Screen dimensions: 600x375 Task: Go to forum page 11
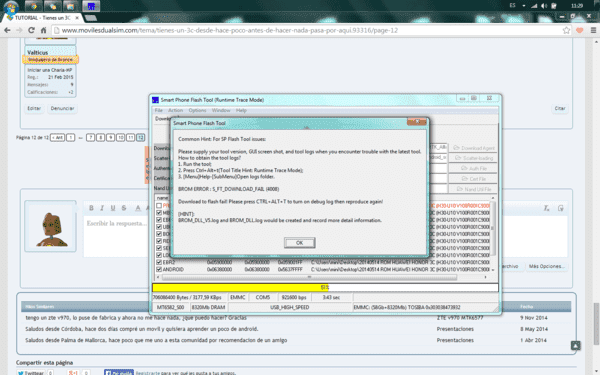[130, 137]
